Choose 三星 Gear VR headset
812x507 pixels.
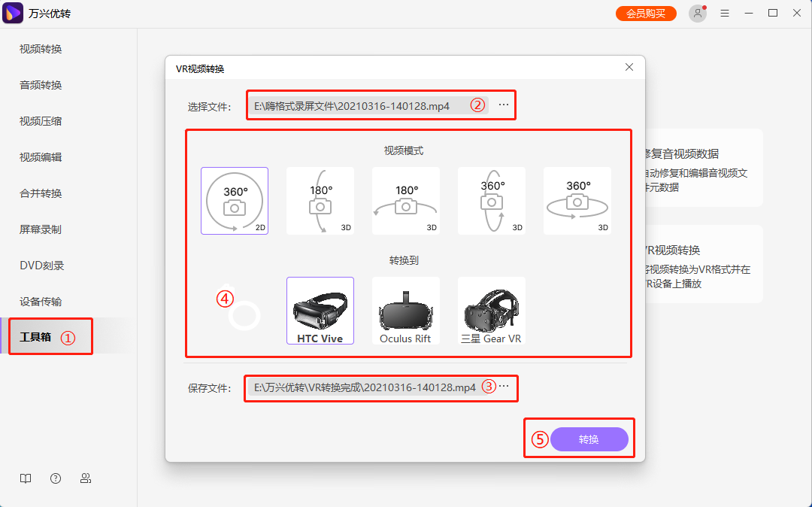pyautogui.click(x=491, y=310)
